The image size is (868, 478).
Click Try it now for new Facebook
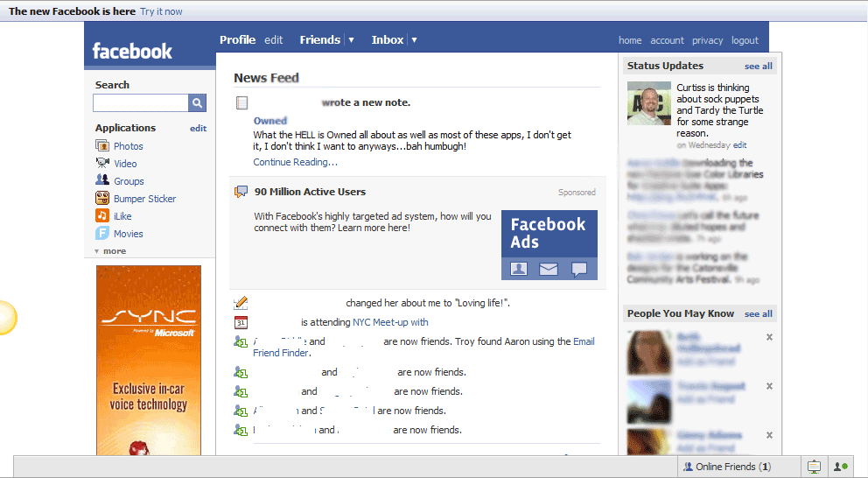coord(161,11)
